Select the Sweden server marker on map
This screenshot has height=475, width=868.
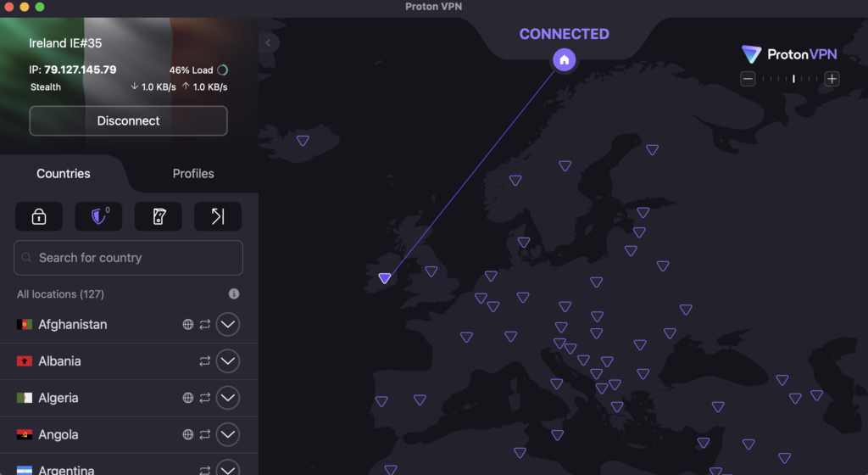565,165
